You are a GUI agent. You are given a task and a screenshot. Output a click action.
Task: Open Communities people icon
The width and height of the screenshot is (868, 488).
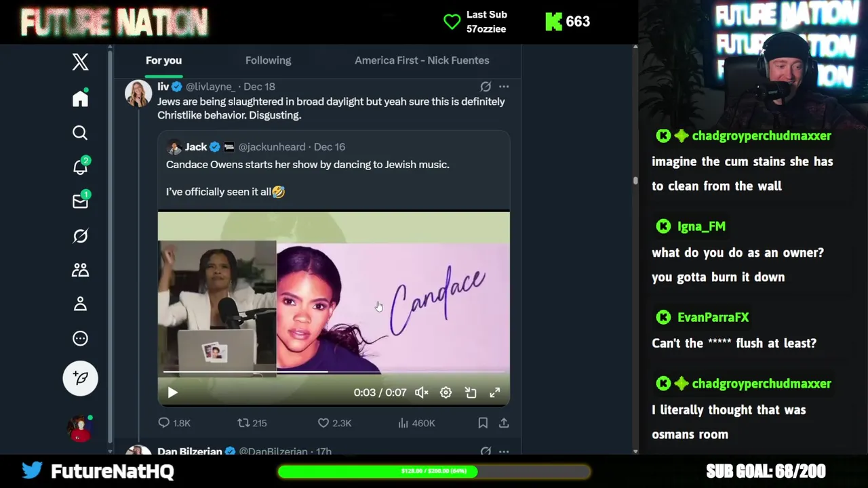tap(80, 270)
